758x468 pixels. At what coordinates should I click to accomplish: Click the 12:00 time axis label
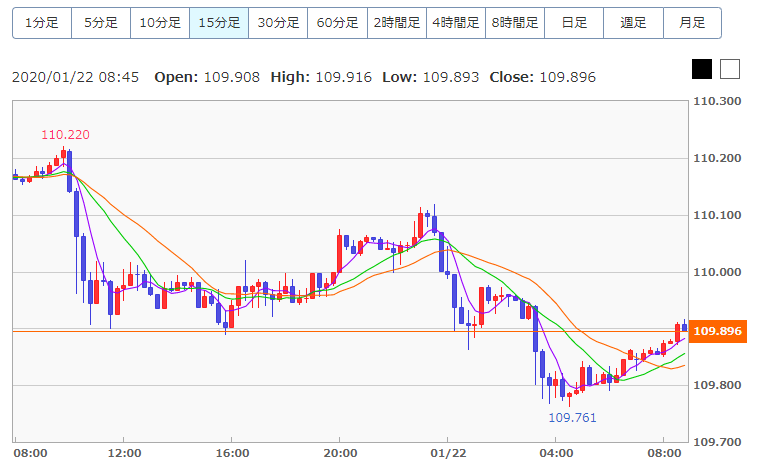point(124,453)
